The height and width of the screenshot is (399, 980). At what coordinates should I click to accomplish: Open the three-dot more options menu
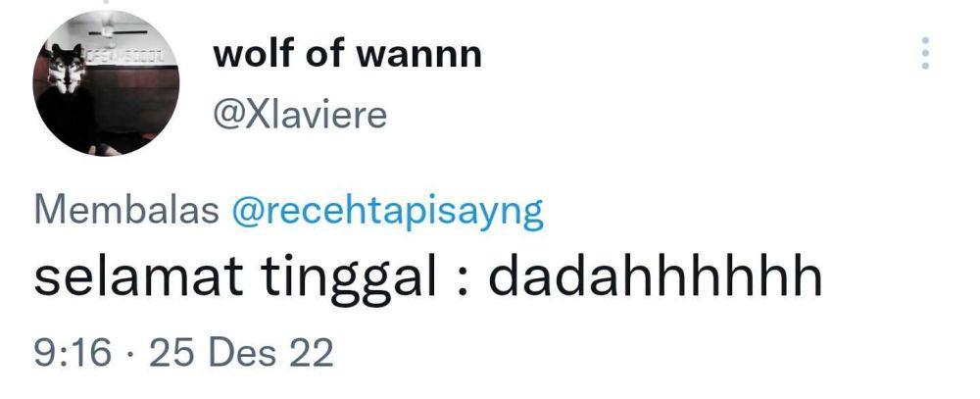pyautogui.click(x=925, y=53)
